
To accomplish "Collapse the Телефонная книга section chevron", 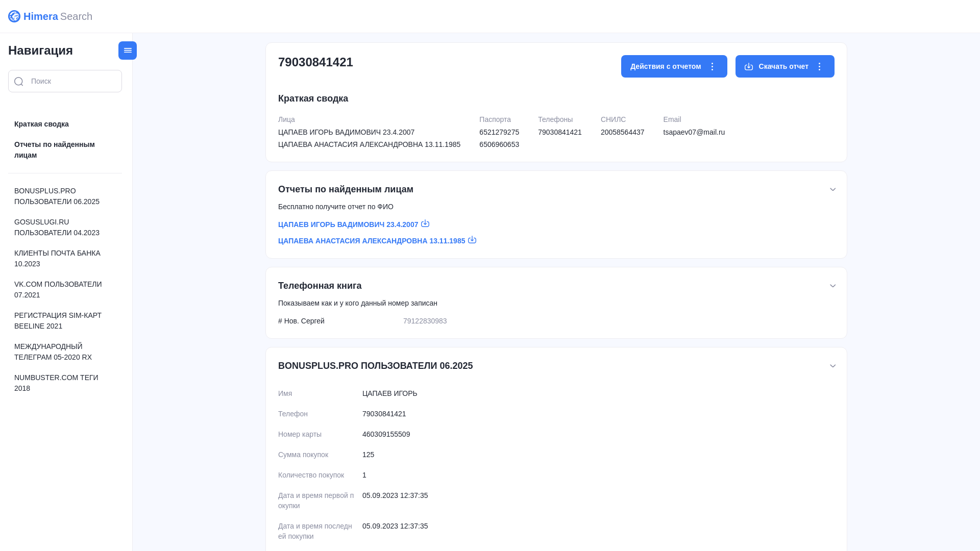I will click(x=832, y=286).
